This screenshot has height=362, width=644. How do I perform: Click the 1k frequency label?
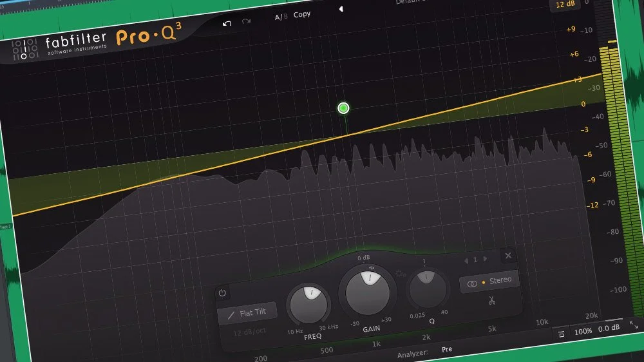(x=376, y=344)
